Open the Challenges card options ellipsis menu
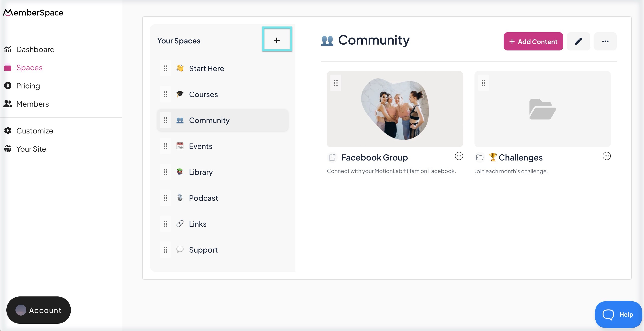This screenshot has width=644, height=331. 607,156
